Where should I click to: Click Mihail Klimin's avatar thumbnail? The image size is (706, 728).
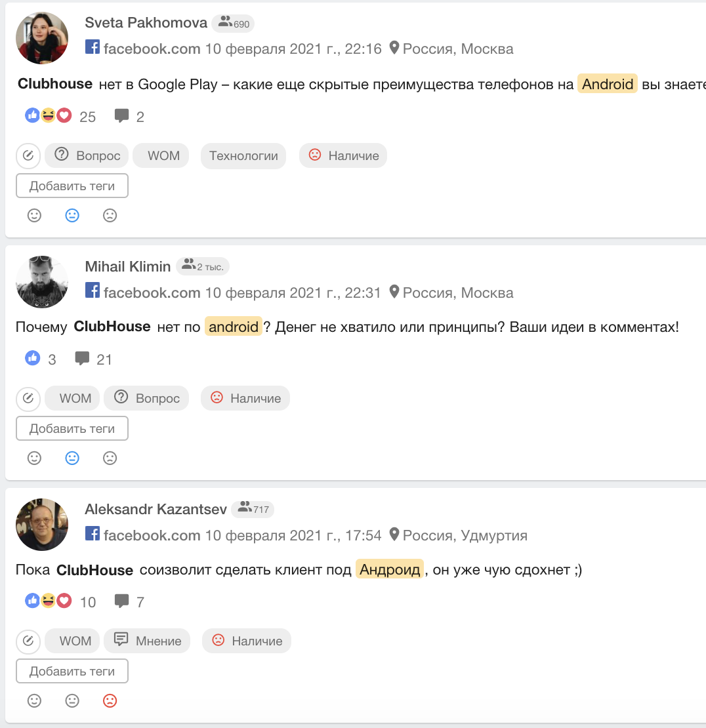coord(42,281)
